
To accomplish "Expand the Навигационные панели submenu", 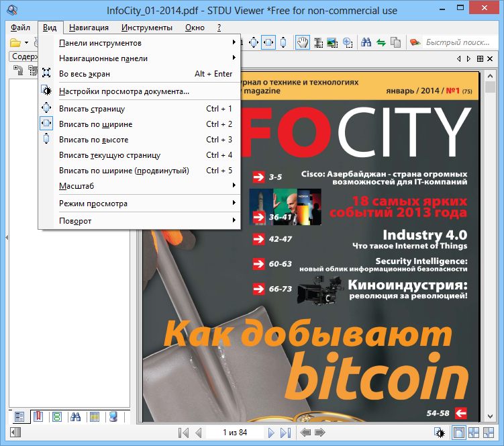I will 139,58.
